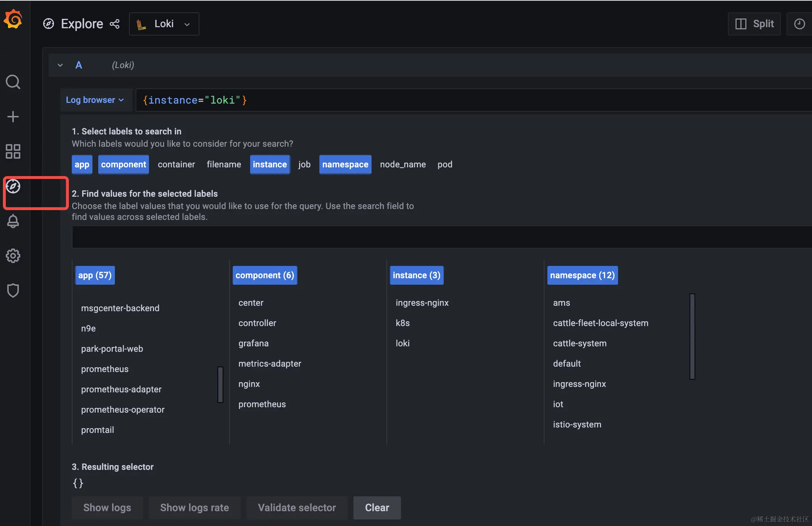Click the namespace (12) column header
This screenshot has width=812, height=526.
pyautogui.click(x=583, y=275)
